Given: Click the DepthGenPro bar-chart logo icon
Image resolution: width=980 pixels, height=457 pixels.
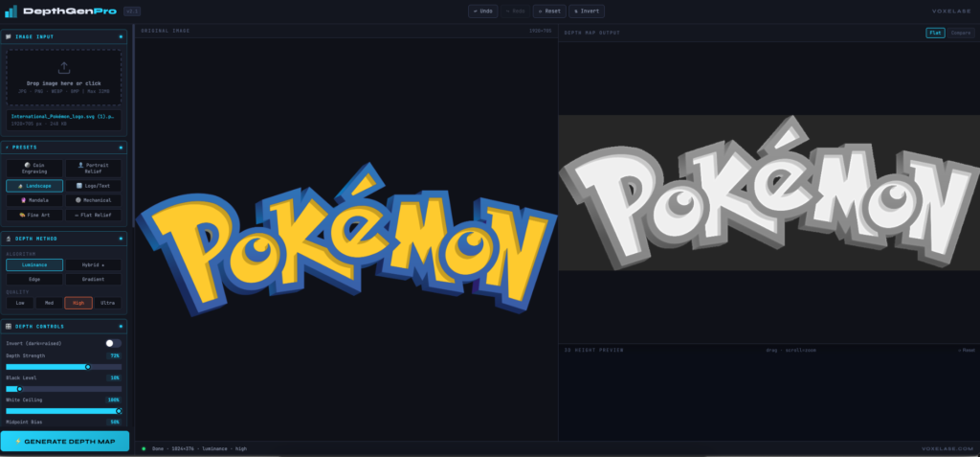Looking at the screenshot, I should pyautogui.click(x=11, y=11).
